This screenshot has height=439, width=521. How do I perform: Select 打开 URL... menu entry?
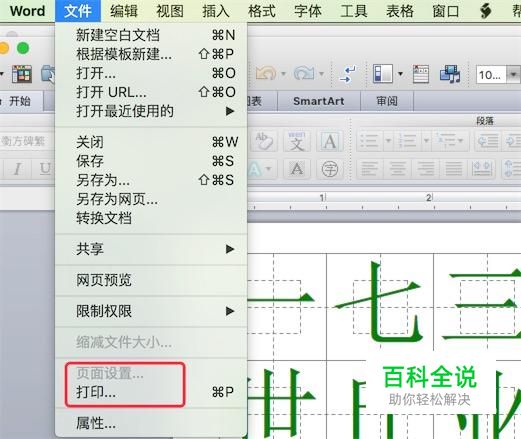pos(151,92)
